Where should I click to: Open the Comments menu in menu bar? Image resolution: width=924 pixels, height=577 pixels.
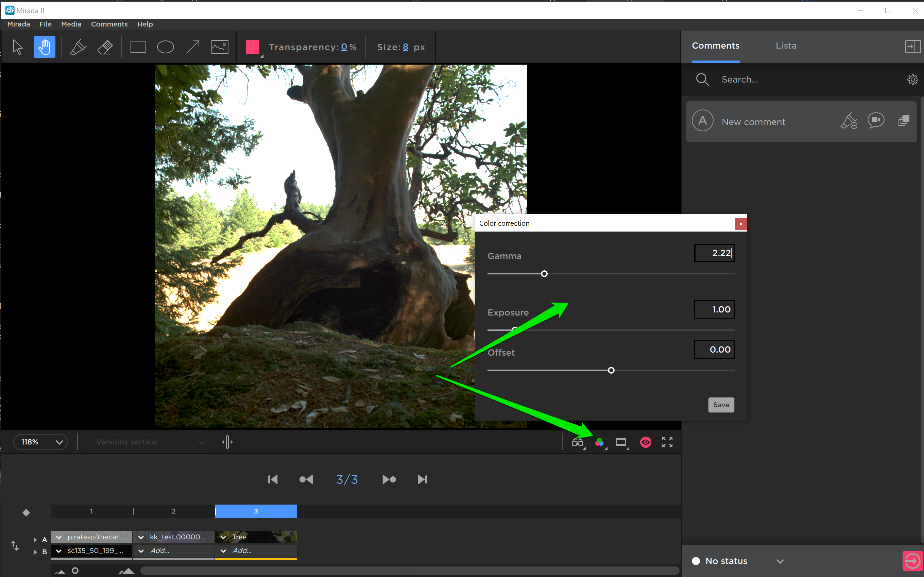[x=109, y=24]
